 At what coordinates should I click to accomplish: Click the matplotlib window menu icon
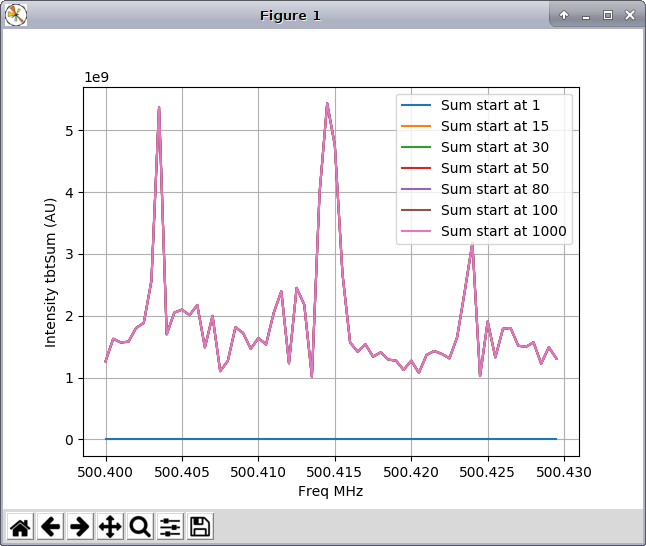(16, 15)
